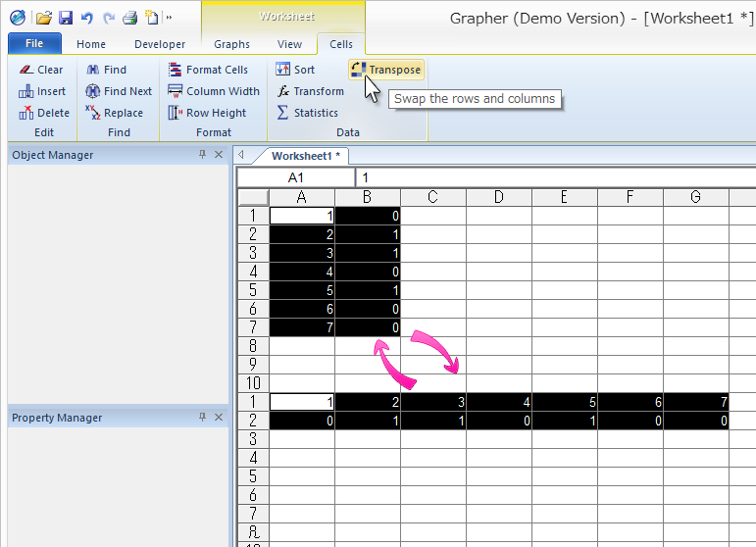The width and height of the screenshot is (756, 547).
Task: Click the Sort icon
Action: click(283, 70)
